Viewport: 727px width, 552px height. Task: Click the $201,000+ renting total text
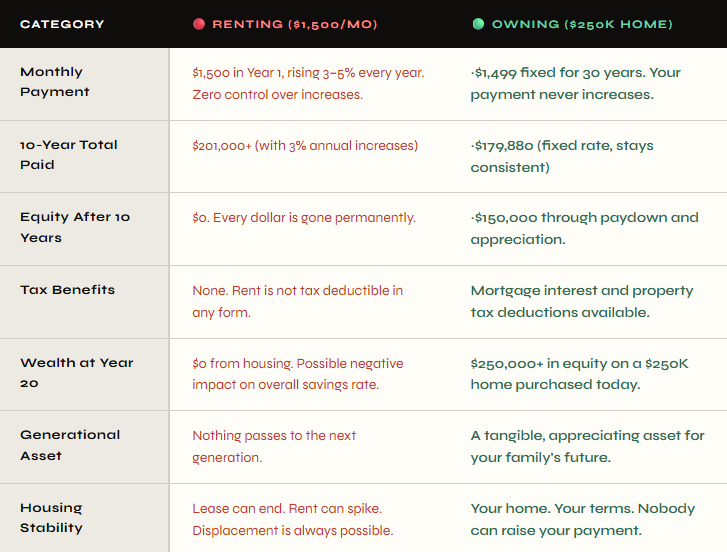305,146
